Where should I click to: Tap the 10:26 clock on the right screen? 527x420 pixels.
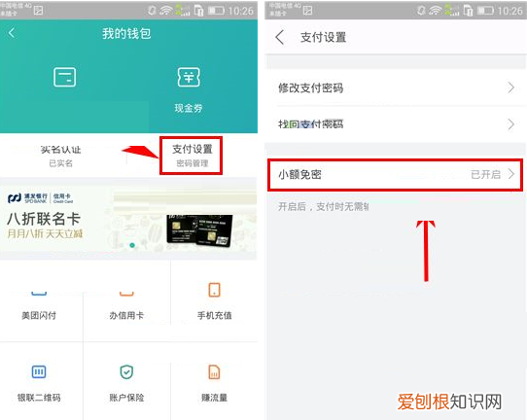pos(509,11)
